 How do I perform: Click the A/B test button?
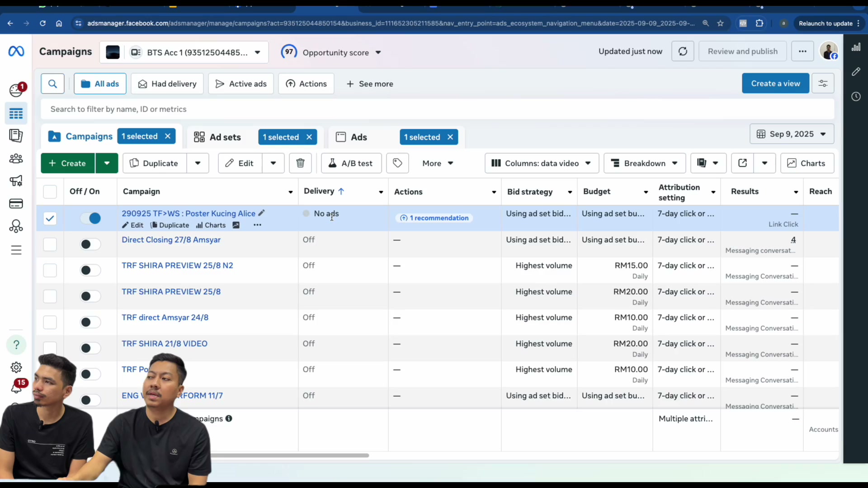pyautogui.click(x=351, y=163)
